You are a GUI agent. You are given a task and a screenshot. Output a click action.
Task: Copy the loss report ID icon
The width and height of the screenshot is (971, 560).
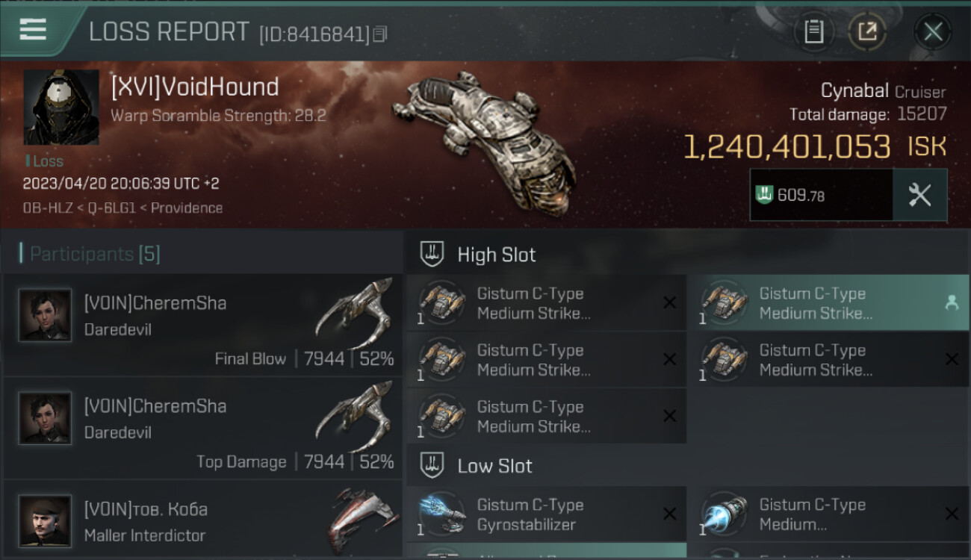click(x=380, y=34)
